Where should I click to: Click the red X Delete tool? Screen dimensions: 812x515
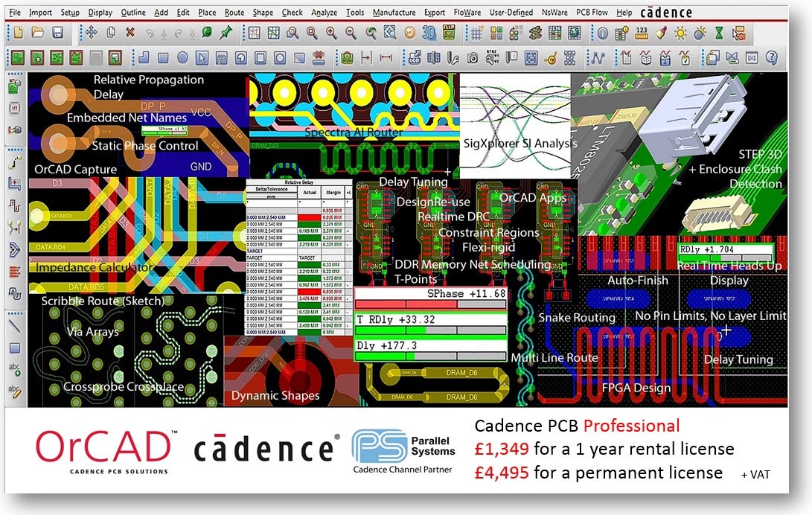click(x=130, y=33)
